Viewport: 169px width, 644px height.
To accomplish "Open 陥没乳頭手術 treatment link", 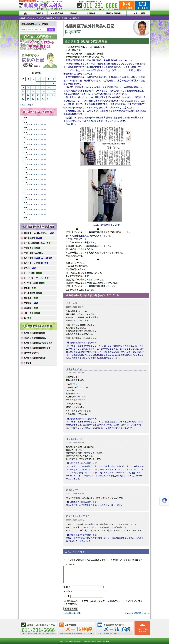I will point(33,238).
